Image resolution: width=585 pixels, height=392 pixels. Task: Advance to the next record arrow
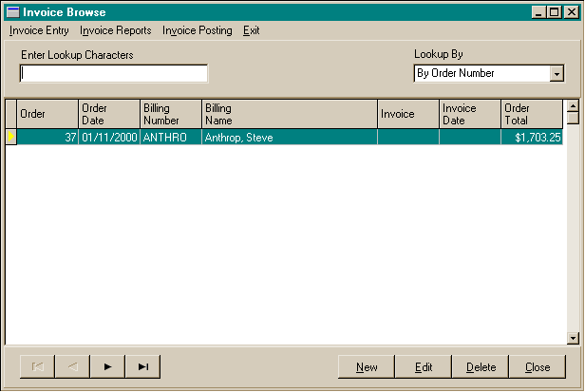coord(107,366)
